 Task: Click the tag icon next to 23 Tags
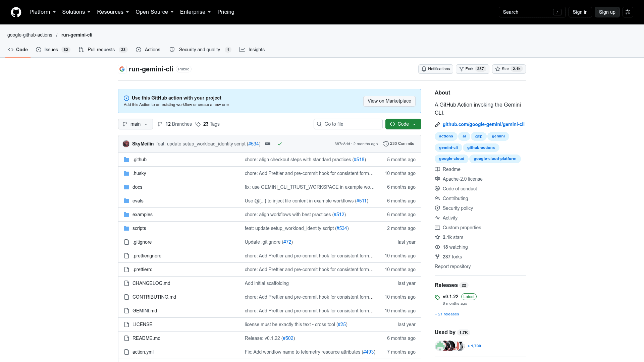(x=198, y=124)
